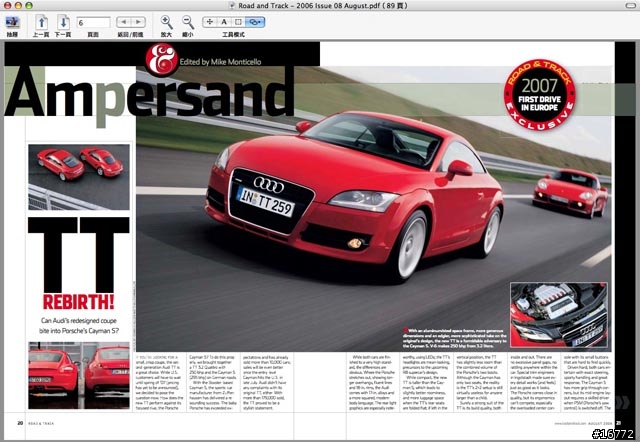Select the rectangular selection tool

pyautogui.click(x=238, y=22)
